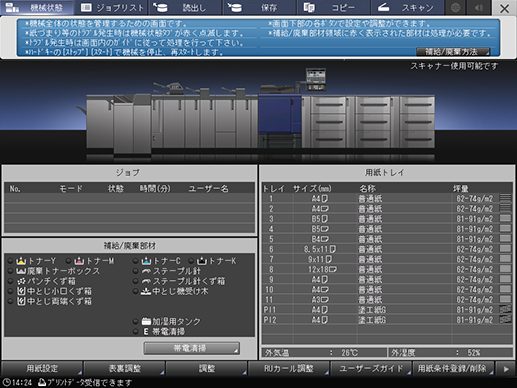Screen dimensions: 517x388
Task: Select tray 1 A4 row
Action: pyautogui.click(x=387, y=199)
